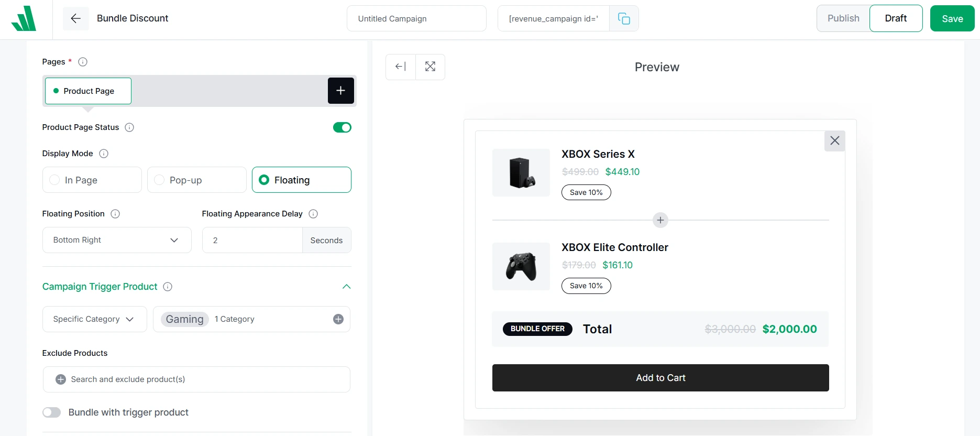Select Pop-up display mode
980x436 pixels.
point(197,180)
